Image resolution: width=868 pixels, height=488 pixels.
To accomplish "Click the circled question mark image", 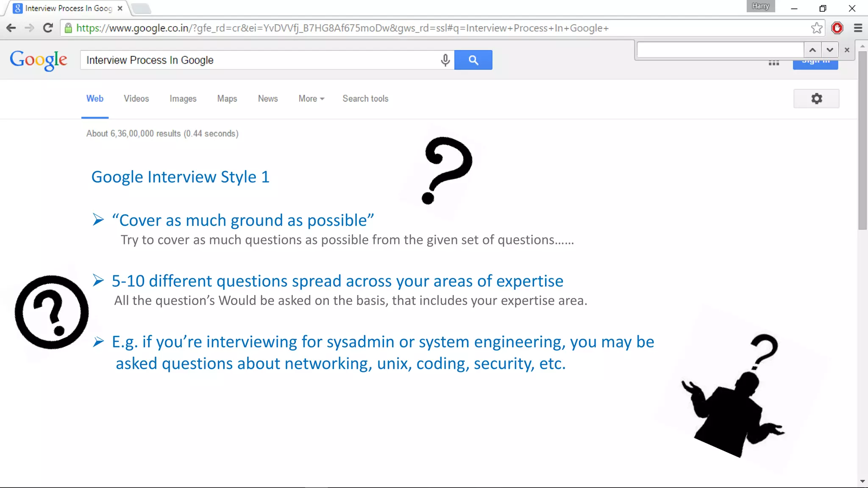I will point(52,312).
